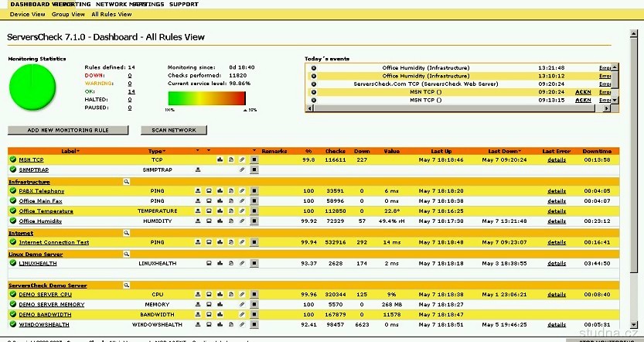Click the OK count 14 link

131,91
